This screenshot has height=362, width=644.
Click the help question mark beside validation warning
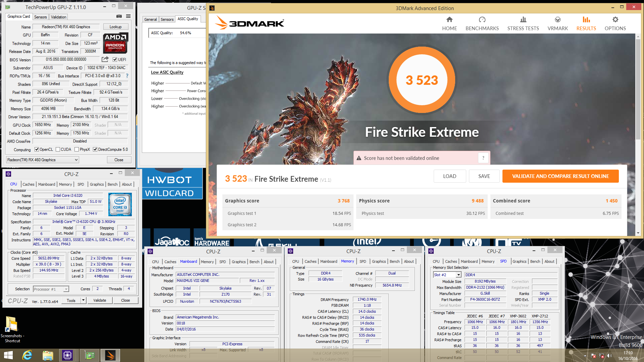pos(483,158)
